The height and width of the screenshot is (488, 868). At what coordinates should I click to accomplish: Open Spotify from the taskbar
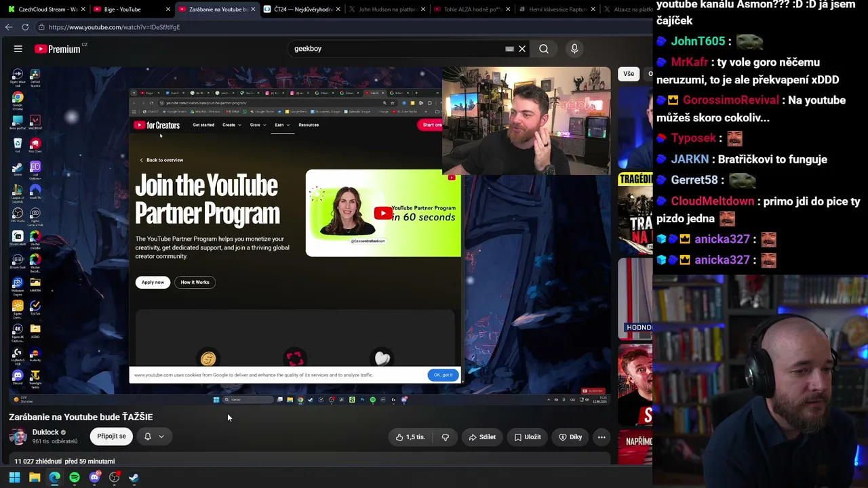pyautogui.click(x=75, y=477)
